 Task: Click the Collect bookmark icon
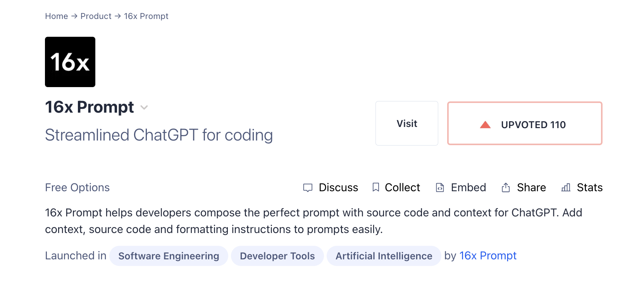pos(376,187)
